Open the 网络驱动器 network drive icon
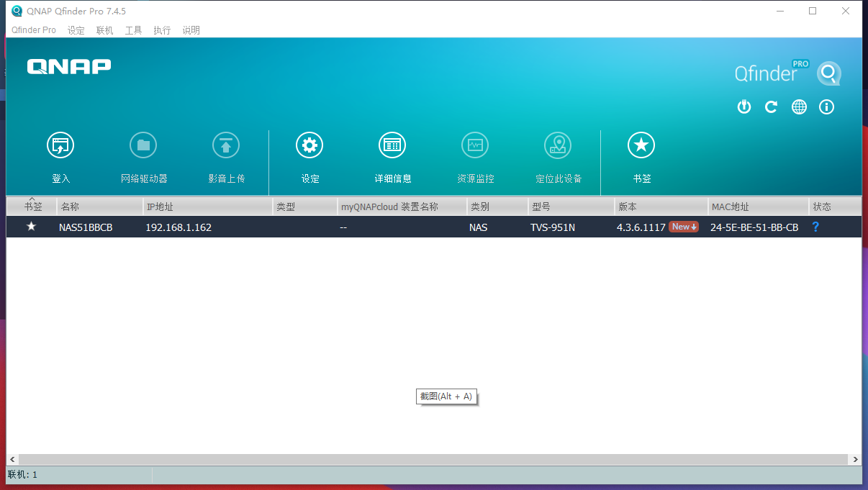The image size is (868, 490). pos(143,145)
